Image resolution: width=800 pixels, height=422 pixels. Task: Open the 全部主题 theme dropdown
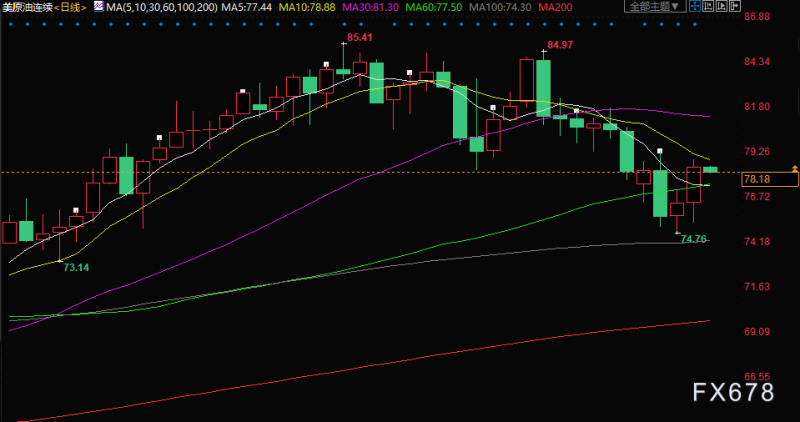[x=655, y=6]
